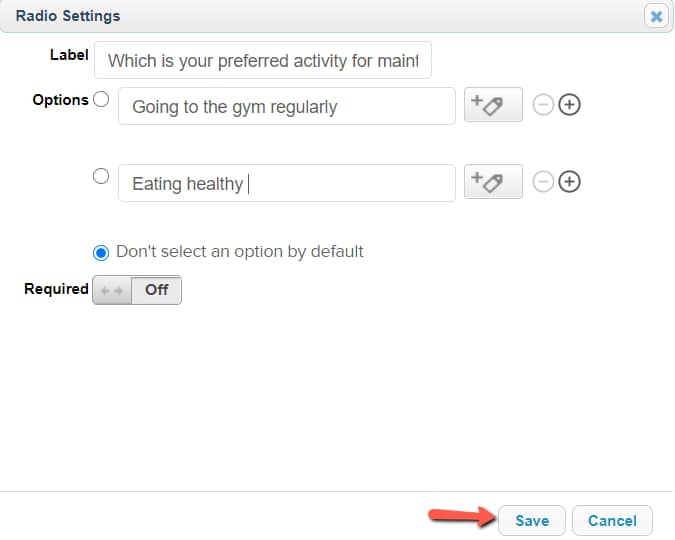
Task: Add tag to 'Eating healthy' option
Action: [493, 181]
